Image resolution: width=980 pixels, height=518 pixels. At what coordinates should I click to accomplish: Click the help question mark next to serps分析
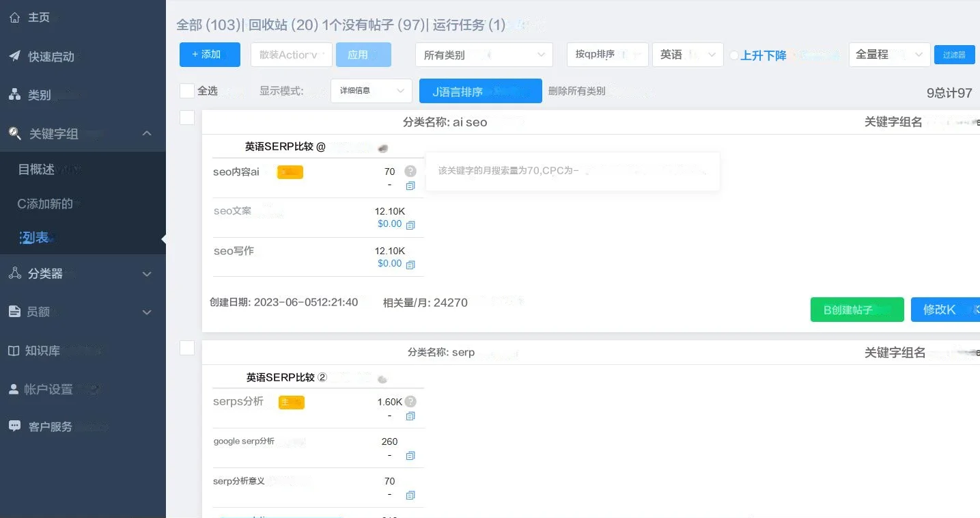pyautogui.click(x=410, y=402)
